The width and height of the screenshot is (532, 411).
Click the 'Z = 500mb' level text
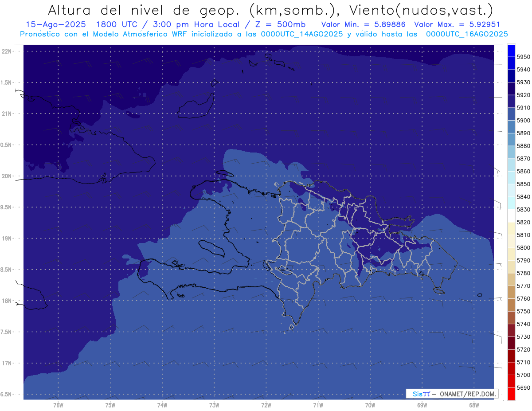tap(279, 25)
